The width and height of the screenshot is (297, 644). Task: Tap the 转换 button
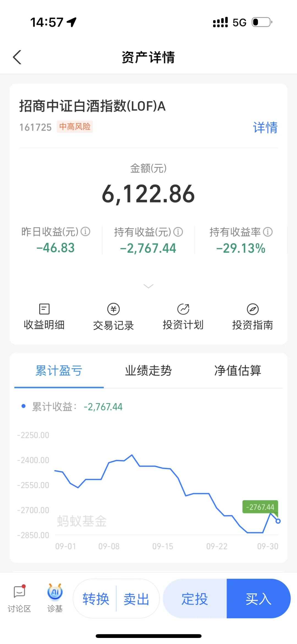[x=96, y=599]
